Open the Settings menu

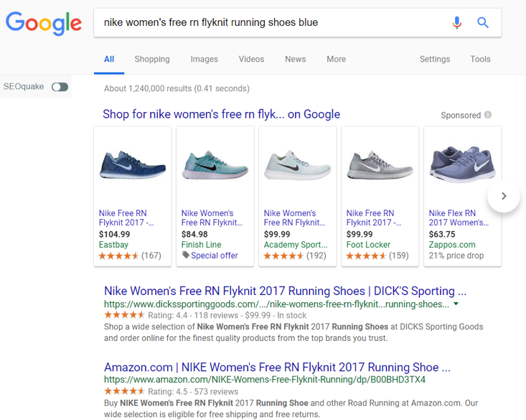click(x=434, y=59)
